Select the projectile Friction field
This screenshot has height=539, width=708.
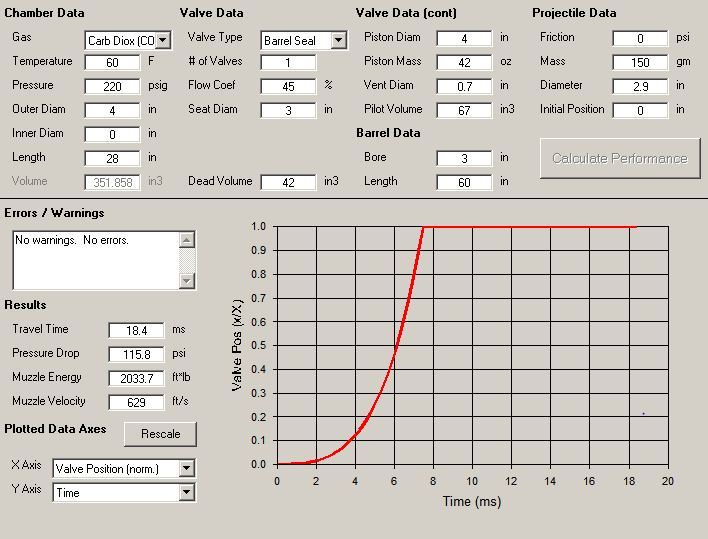point(640,38)
